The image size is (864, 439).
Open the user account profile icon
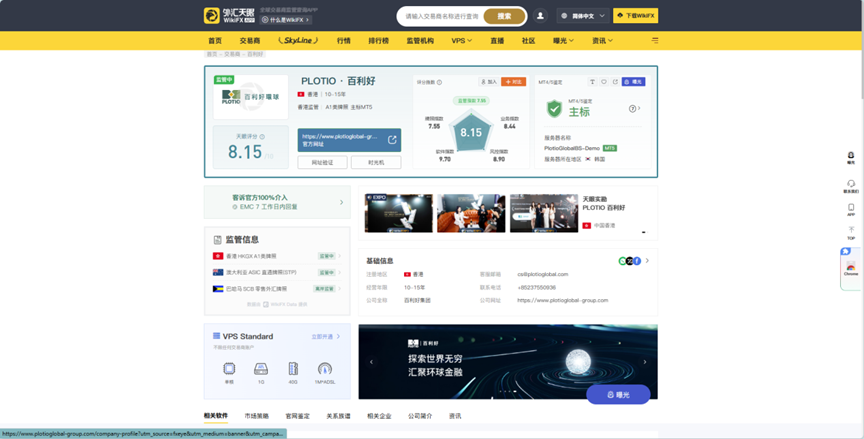click(x=541, y=16)
